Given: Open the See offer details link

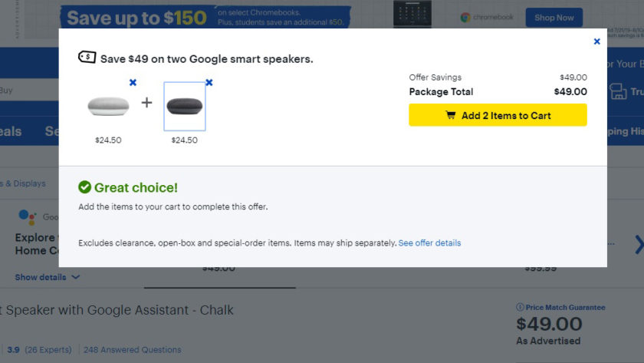Looking at the screenshot, I should pyautogui.click(x=429, y=243).
